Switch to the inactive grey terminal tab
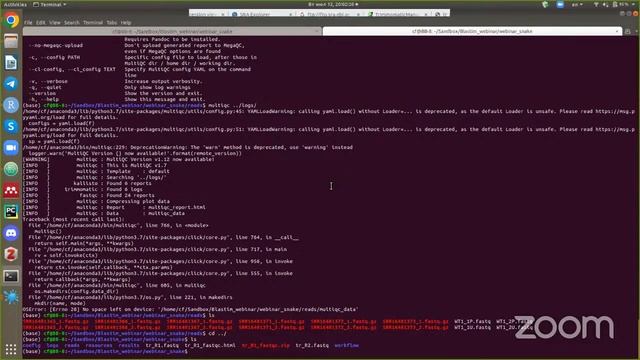Viewport: 640px width, 360px height. click(x=172, y=31)
